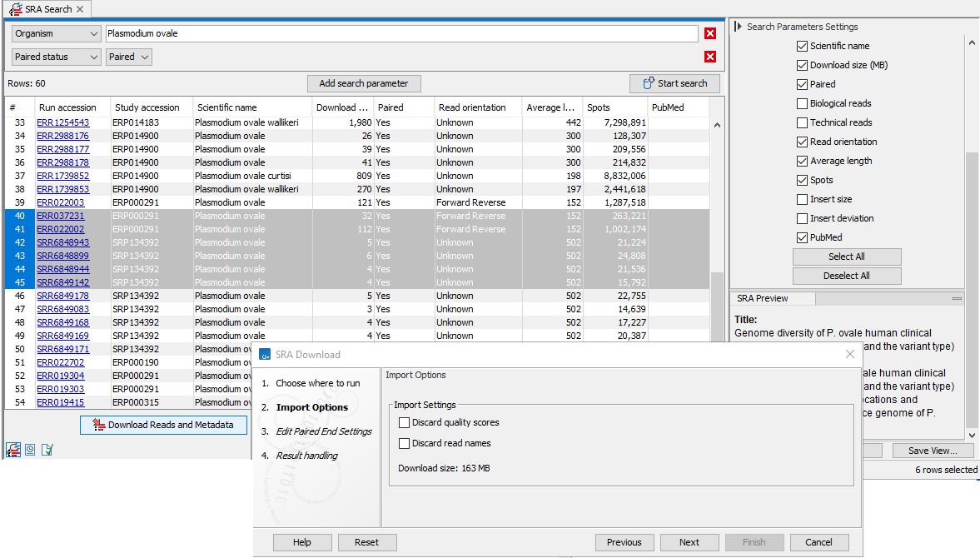Screen dimensions: 980x558
Task: Toggle the Insert size column checkbox
Action: coord(802,199)
